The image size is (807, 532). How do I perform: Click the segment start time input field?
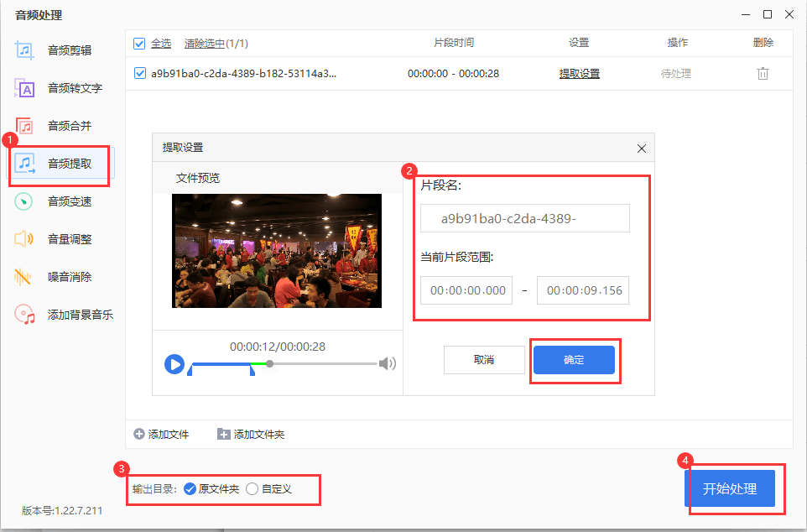tap(466, 289)
